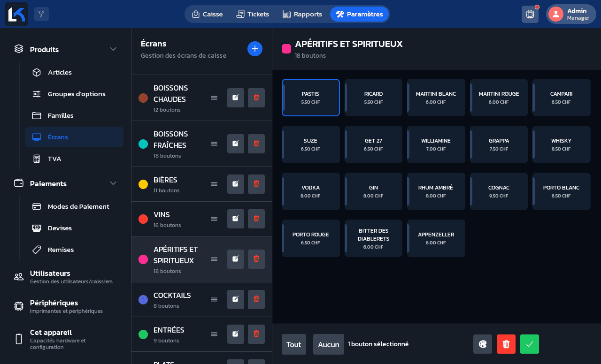Open Remises

point(74,250)
